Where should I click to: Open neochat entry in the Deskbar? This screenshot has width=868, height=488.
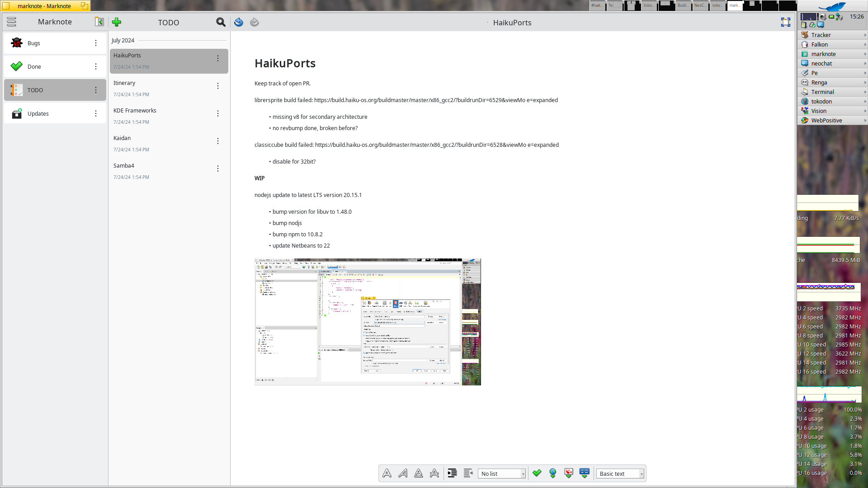(x=832, y=63)
